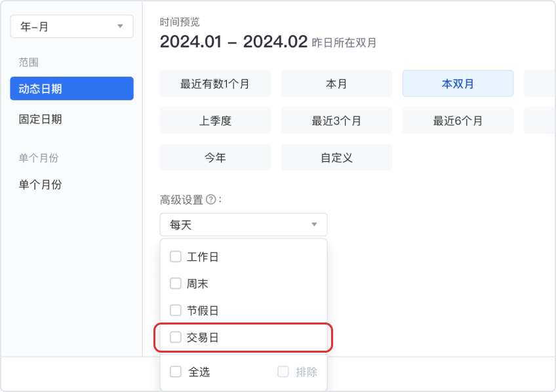Check the 工作日 checkbox
556x392 pixels.
point(176,257)
